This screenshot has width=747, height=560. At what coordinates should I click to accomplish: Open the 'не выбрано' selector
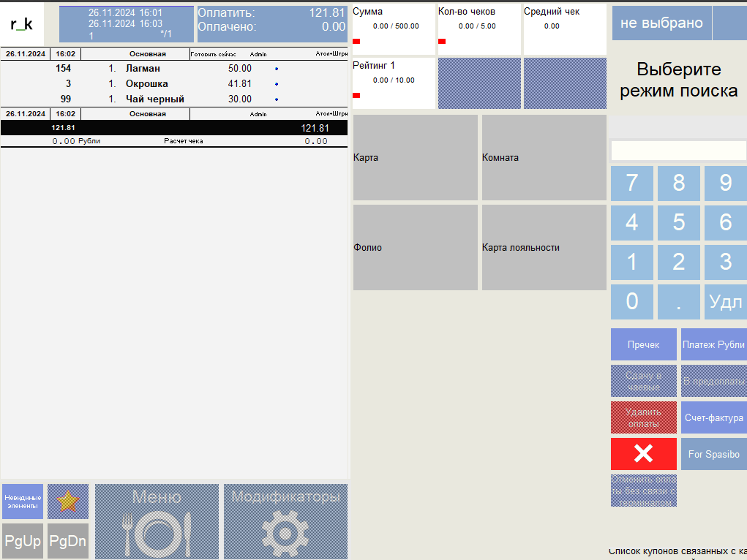coord(661,23)
